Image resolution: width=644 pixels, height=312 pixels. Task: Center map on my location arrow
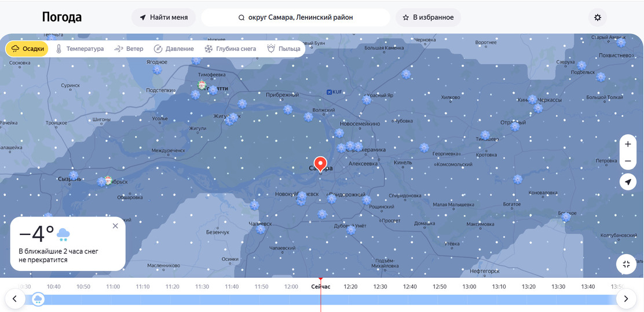tap(628, 182)
